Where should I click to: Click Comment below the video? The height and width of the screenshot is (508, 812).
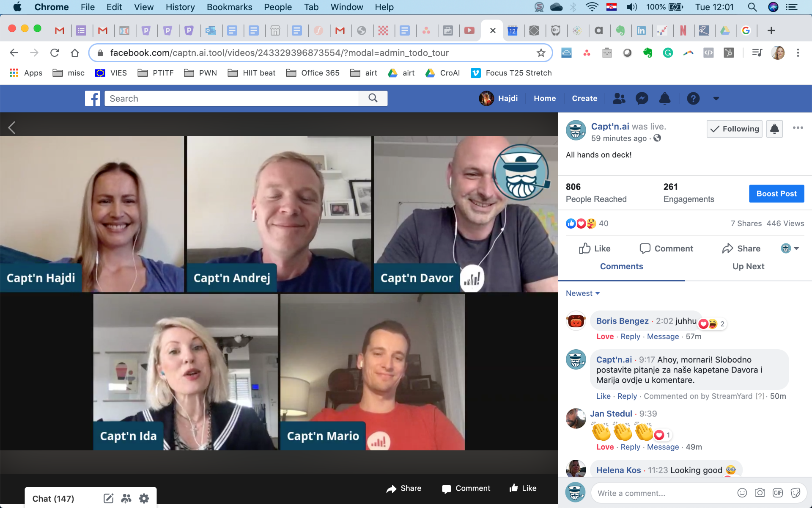[x=466, y=489]
